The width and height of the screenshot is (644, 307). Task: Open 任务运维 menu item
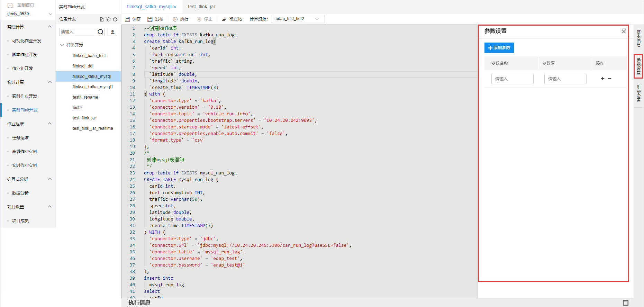[x=20, y=138]
